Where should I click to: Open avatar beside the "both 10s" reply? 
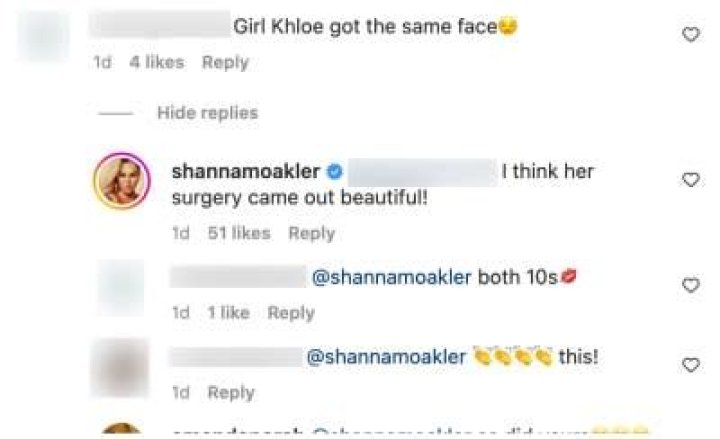pyautogui.click(x=120, y=288)
